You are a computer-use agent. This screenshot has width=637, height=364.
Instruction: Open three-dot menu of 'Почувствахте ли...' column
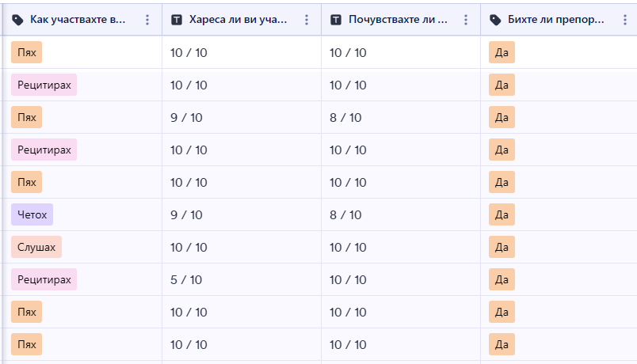point(466,20)
